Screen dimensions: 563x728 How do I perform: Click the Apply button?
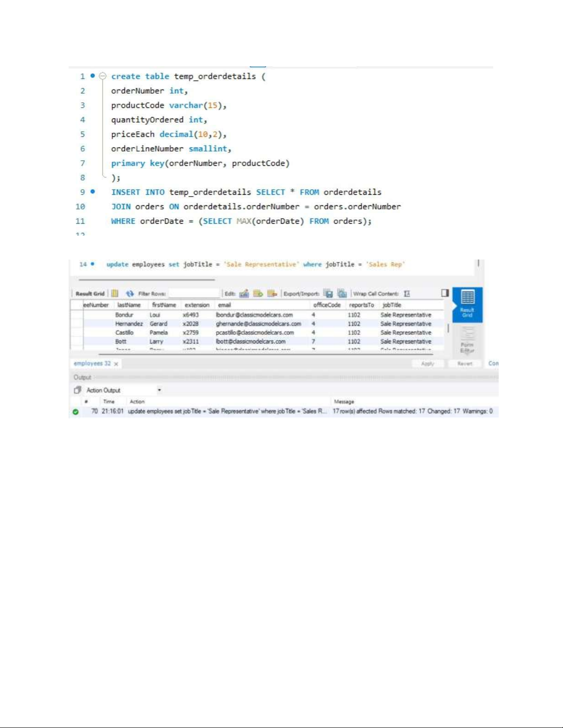(x=427, y=363)
